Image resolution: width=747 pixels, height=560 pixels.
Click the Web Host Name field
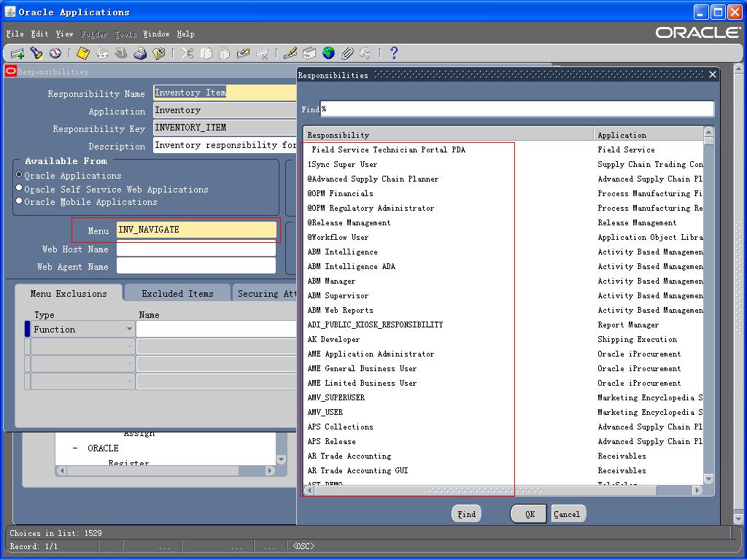coord(196,249)
